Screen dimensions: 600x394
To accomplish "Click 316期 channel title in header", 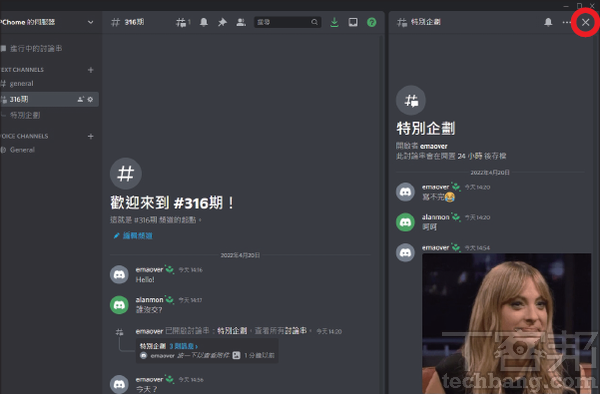I will coord(134,22).
